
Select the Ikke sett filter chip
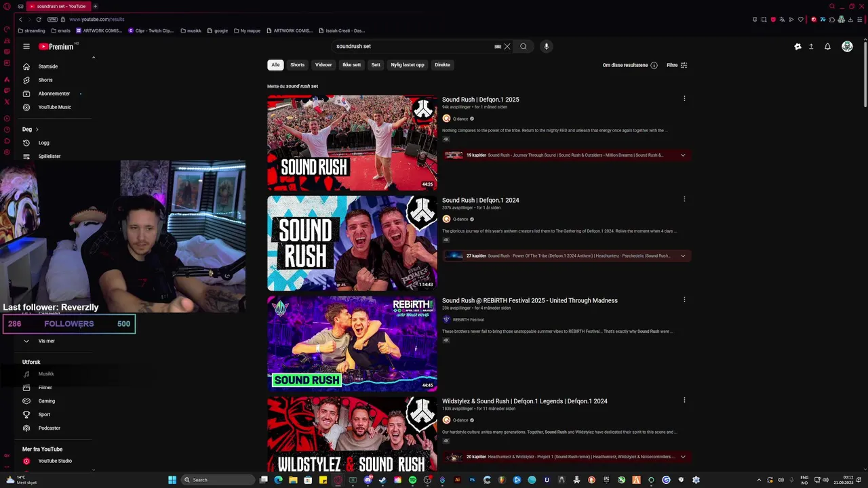pos(351,65)
